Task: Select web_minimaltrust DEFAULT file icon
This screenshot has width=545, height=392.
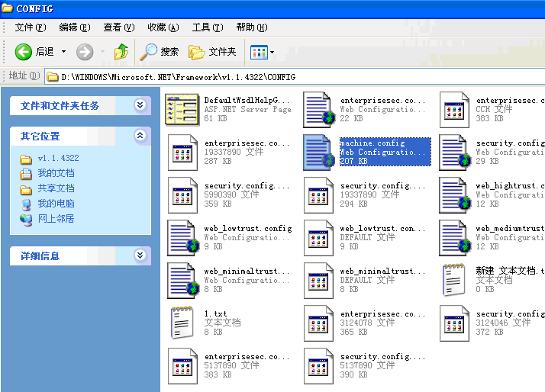Action: (318, 281)
